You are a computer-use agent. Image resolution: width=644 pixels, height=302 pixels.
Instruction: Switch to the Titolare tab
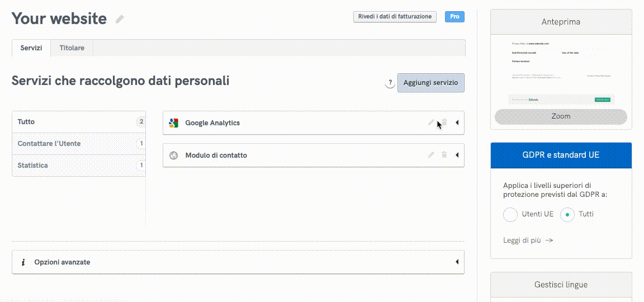pos(72,48)
